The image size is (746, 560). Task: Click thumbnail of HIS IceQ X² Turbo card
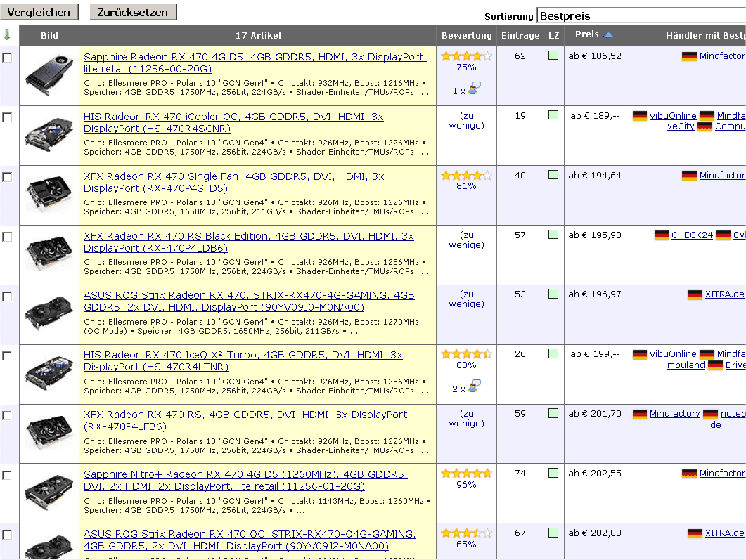[49, 374]
